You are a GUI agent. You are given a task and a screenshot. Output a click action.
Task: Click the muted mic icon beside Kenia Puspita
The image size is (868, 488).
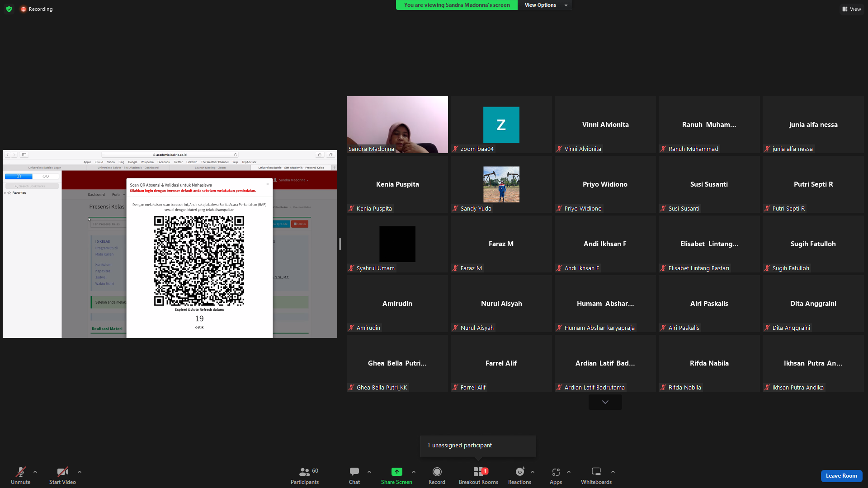click(351, 208)
